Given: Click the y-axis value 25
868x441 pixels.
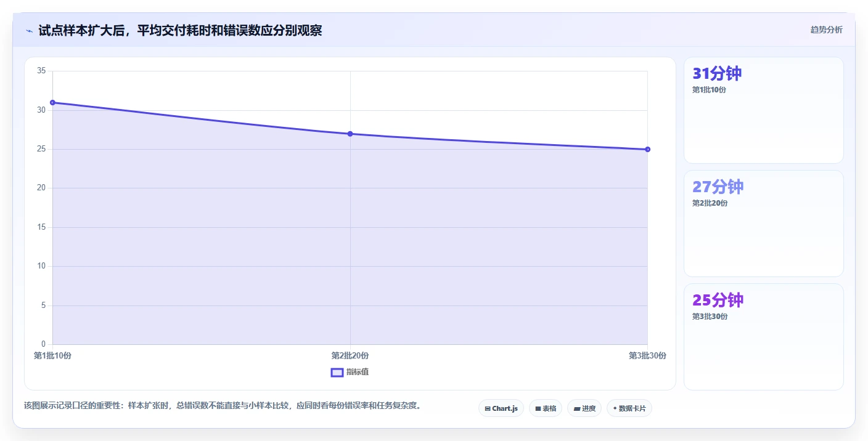Looking at the screenshot, I should (41, 149).
